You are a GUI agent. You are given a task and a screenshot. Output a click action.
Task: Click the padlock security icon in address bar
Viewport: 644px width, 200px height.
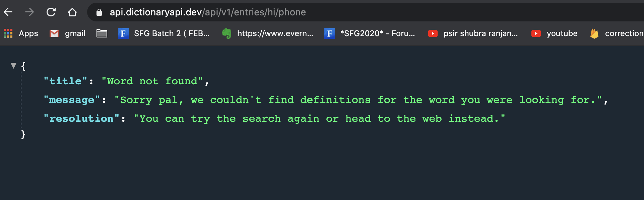[x=99, y=12]
